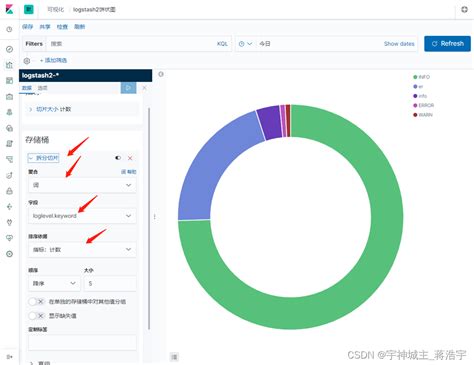Click the Kibana logo
Image resolution: width=474 pixels, height=365 pixels.
coord(9,9)
